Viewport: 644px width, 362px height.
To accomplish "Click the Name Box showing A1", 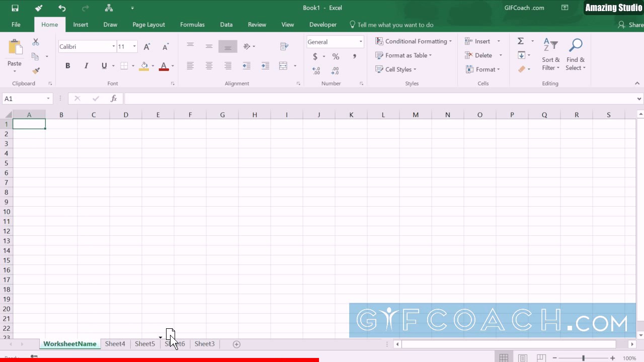I will 23,99.
